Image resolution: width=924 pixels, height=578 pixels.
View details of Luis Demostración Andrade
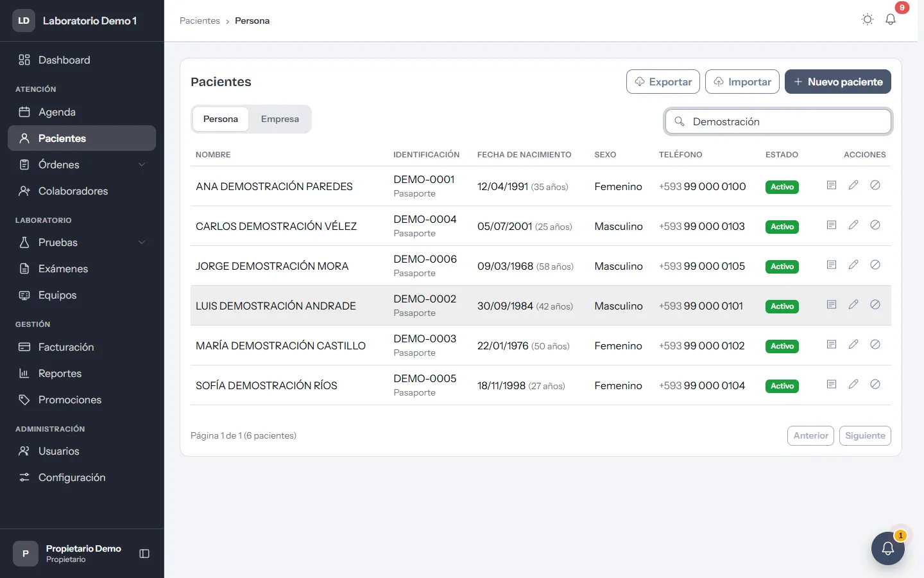[x=832, y=304]
